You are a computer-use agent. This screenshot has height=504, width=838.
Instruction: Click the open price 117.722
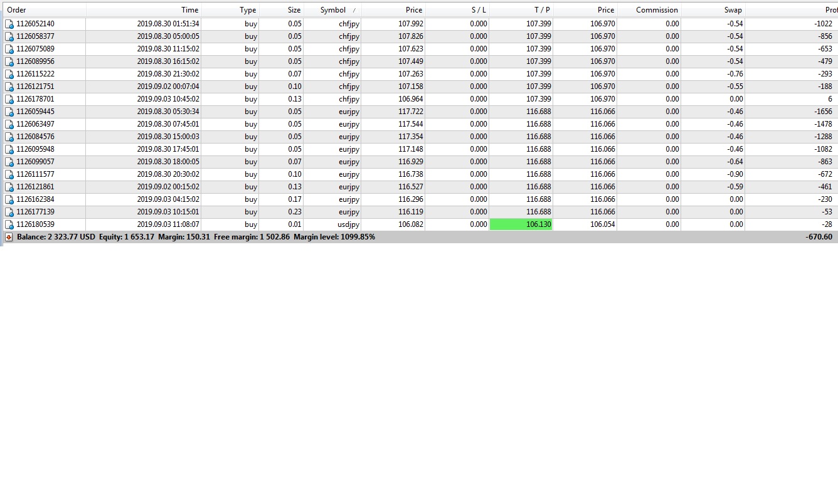(411, 112)
